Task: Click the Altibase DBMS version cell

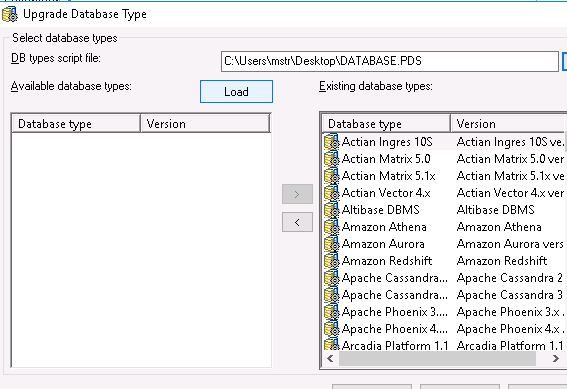Action: pos(495,210)
